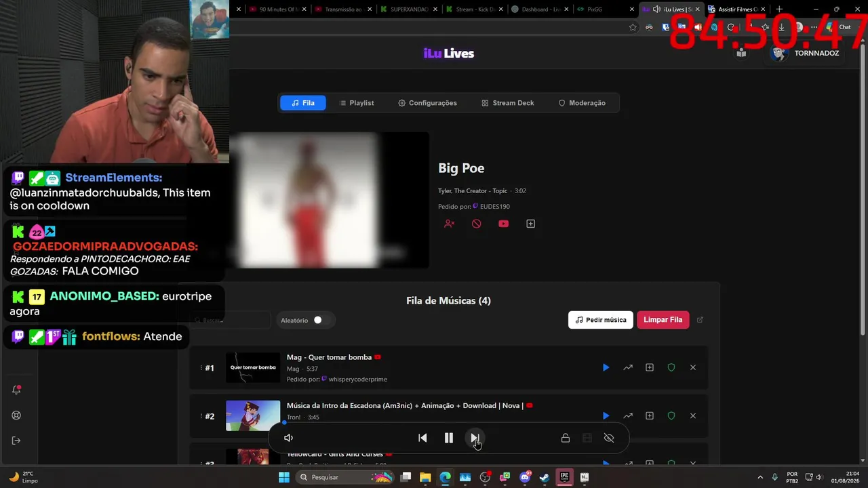Open the Windows Start menu

coord(284,477)
